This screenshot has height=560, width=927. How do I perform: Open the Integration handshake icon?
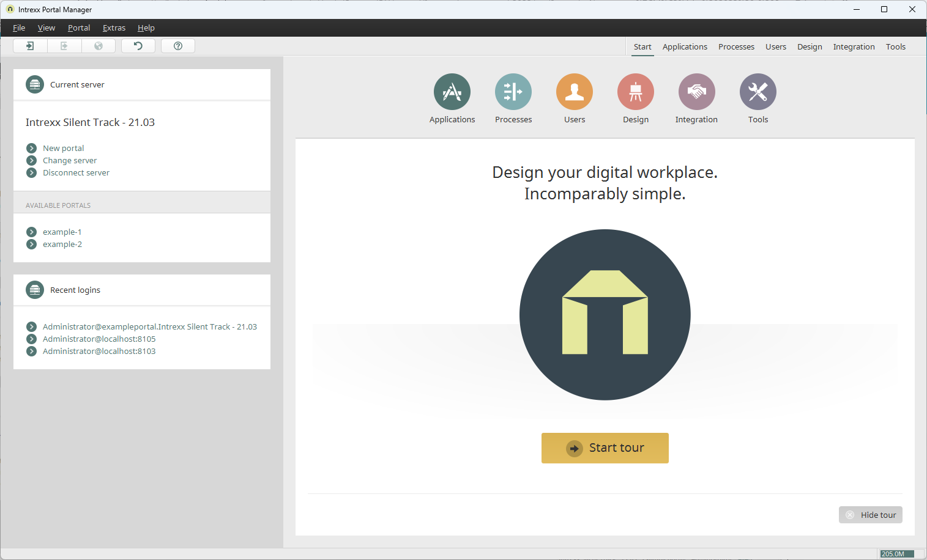point(697,92)
